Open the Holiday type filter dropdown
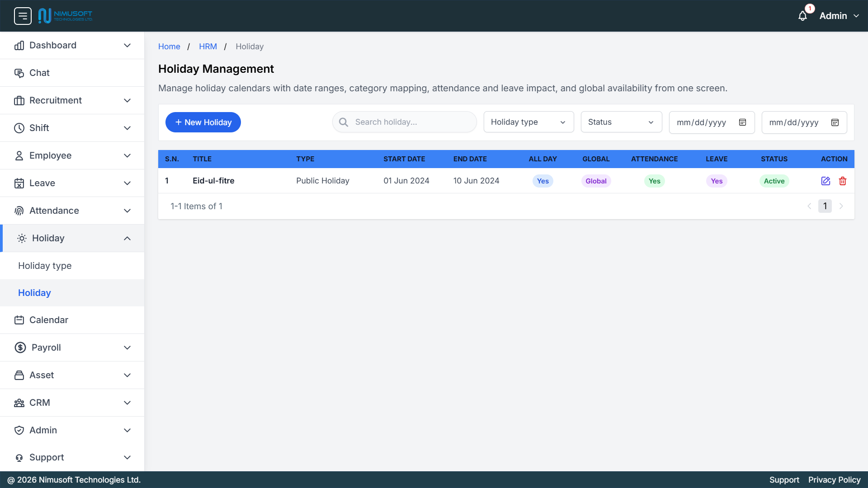 tap(528, 122)
